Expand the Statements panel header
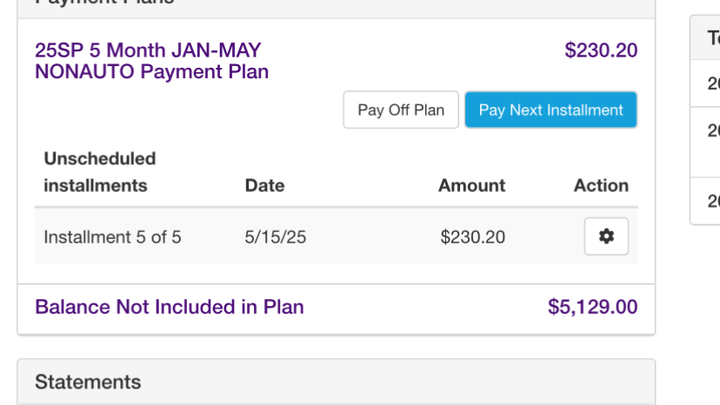Image resolution: width=720 pixels, height=405 pixels. (336, 382)
